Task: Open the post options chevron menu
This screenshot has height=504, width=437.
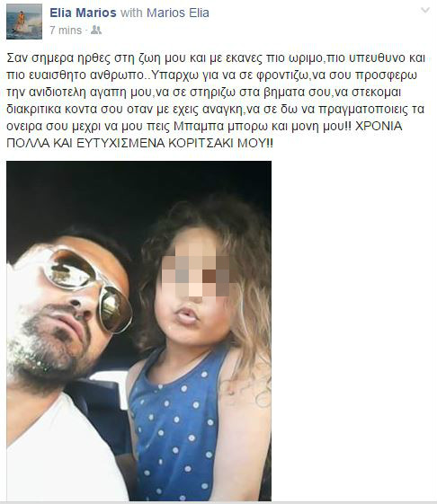Action: (x=425, y=10)
